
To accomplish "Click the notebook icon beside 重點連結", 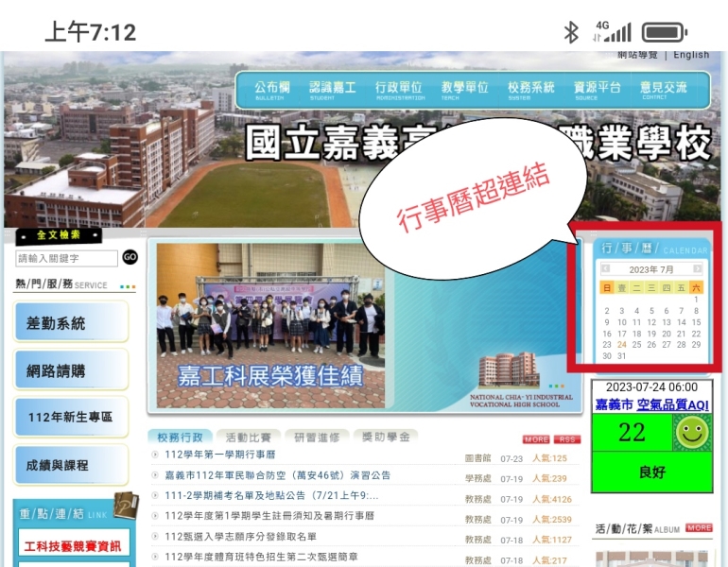I will point(126,506).
